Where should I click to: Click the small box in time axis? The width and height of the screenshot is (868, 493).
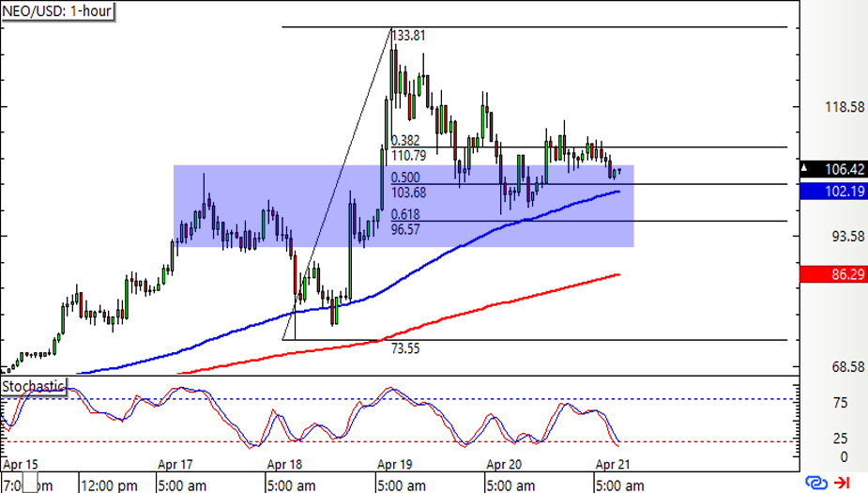coord(30,482)
